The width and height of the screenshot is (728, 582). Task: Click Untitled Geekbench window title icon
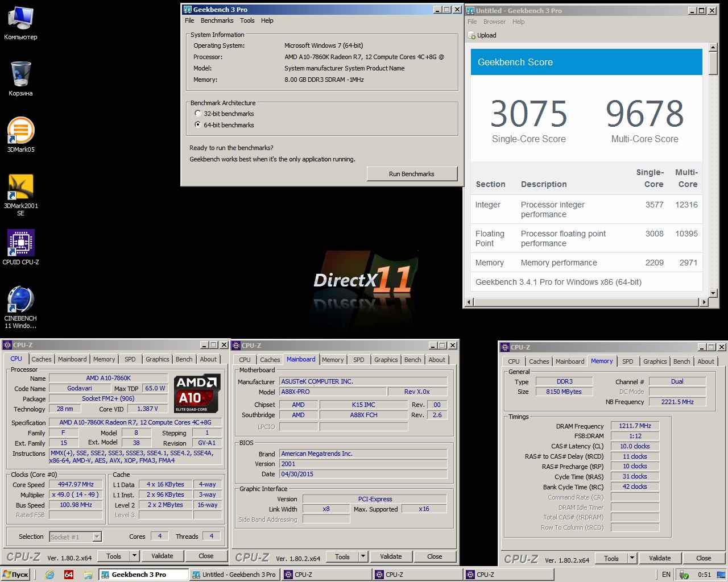click(470, 10)
